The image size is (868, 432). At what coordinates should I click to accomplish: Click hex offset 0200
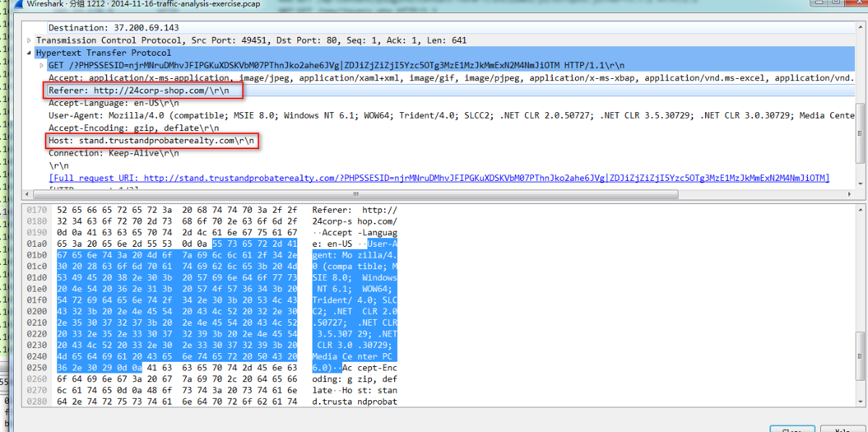38,311
